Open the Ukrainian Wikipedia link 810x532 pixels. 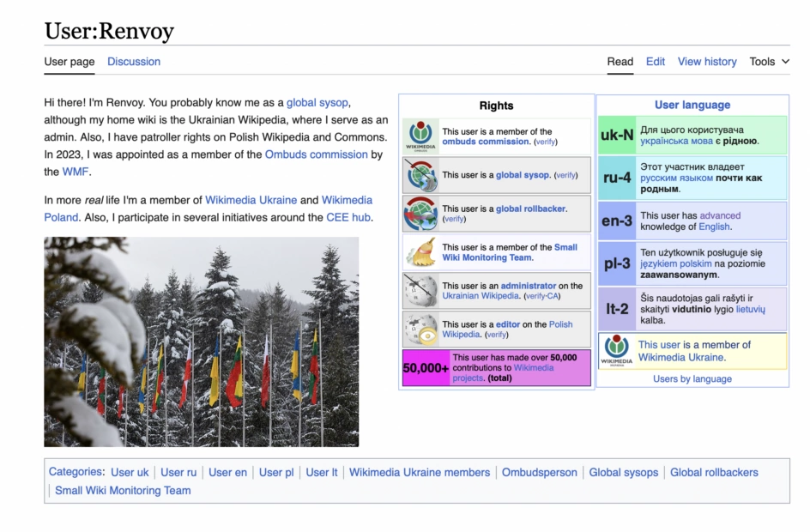pyautogui.click(x=481, y=296)
